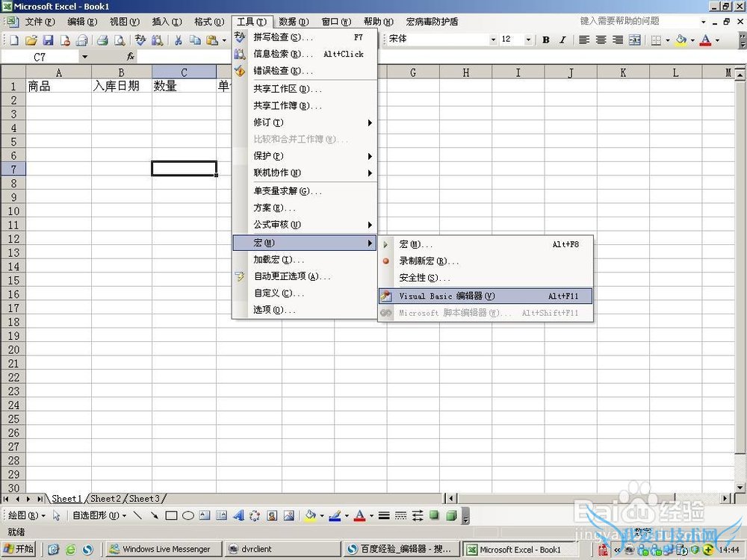Image resolution: width=747 pixels, height=560 pixels.
Task: Click the Merge and Center icon
Action: [x=634, y=40]
